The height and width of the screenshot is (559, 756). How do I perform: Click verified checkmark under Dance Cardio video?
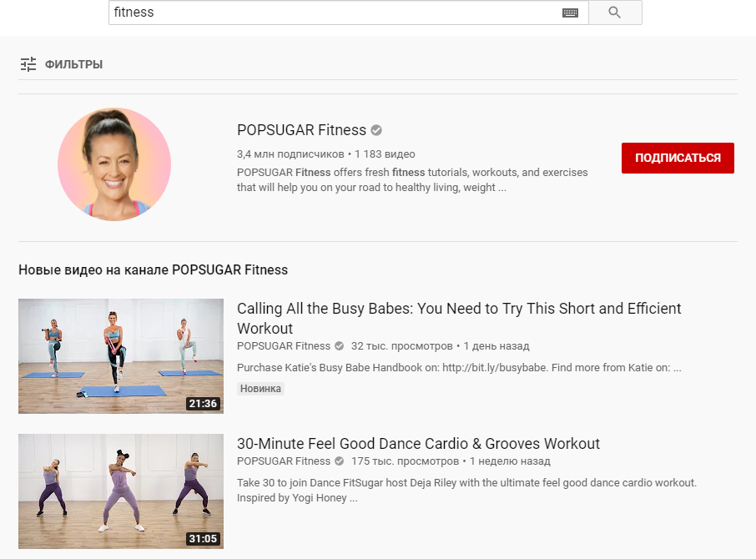point(339,461)
